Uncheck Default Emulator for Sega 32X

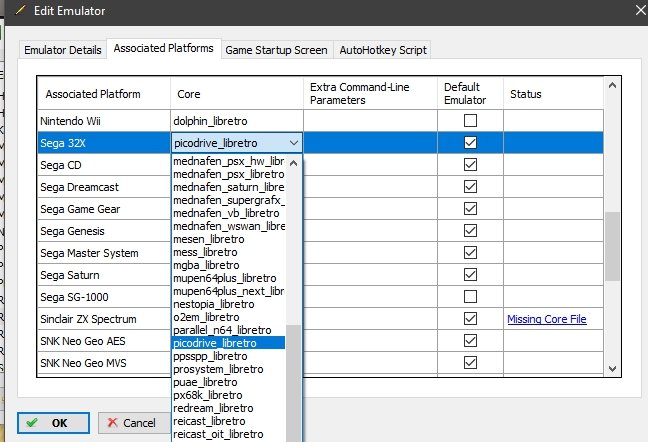click(470, 143)
